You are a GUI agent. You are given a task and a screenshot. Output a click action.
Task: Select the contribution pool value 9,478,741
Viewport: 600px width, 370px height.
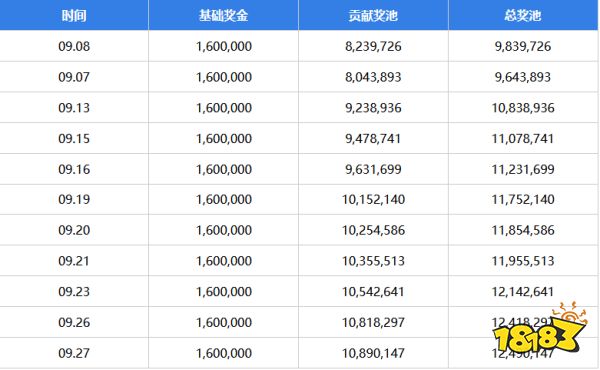[373, 138]
